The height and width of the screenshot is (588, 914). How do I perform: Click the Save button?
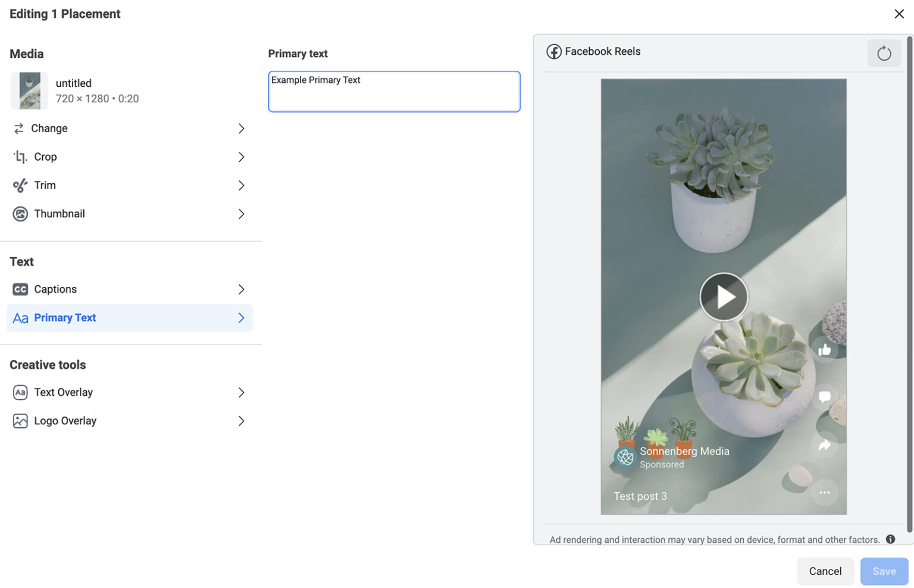coord(884,571)
